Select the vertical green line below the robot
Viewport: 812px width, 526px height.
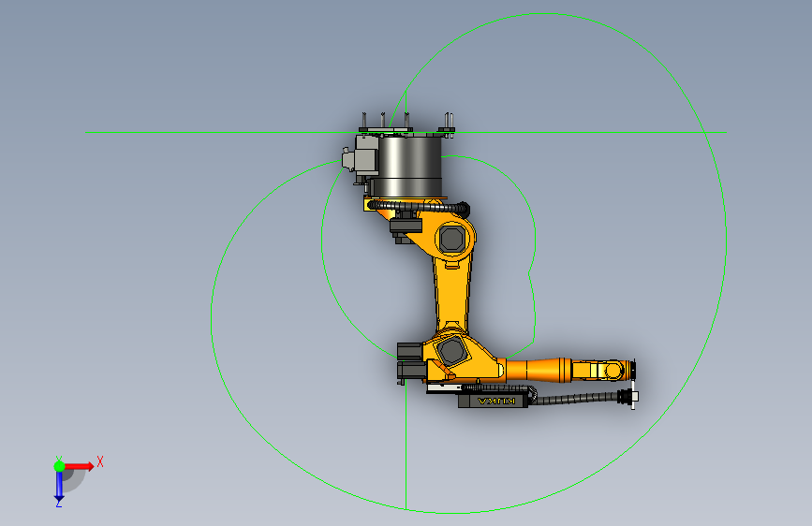[x=406, y=446]
